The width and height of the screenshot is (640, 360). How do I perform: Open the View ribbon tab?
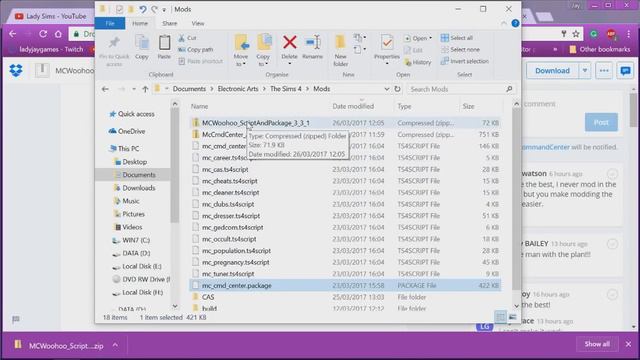(198, 23)
